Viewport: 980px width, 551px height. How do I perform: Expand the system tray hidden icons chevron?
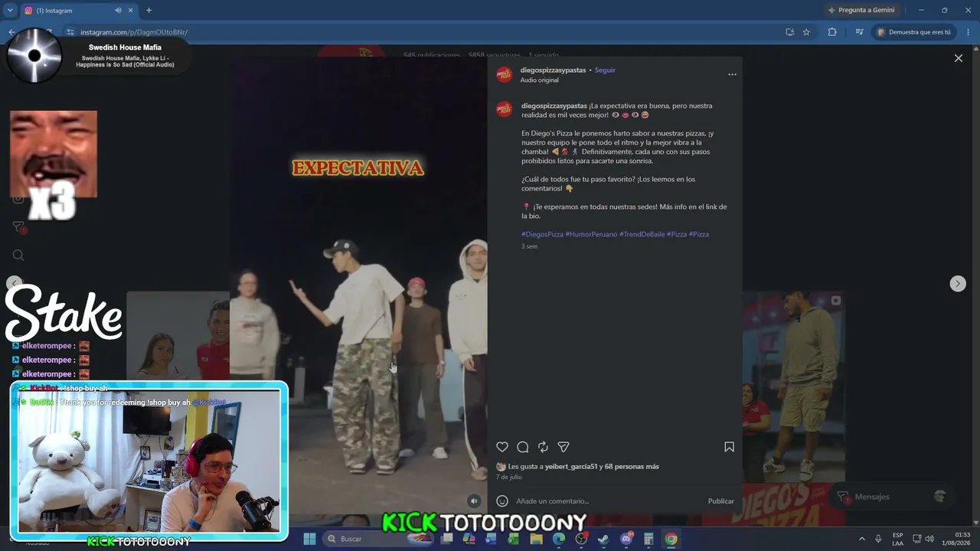(861, 539)
